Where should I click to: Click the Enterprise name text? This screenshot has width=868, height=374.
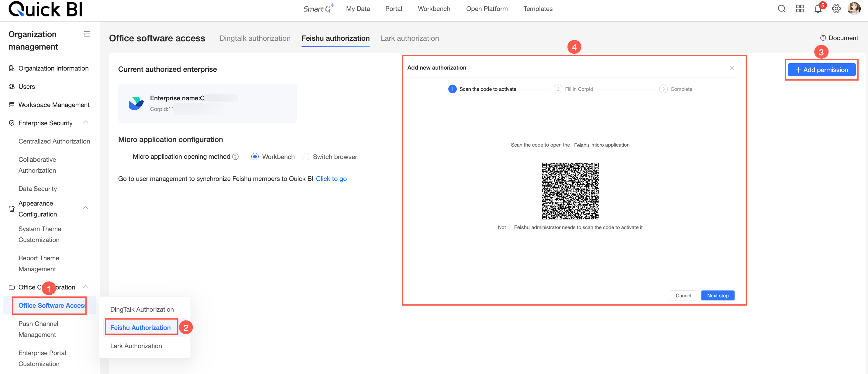click(177, 98)
